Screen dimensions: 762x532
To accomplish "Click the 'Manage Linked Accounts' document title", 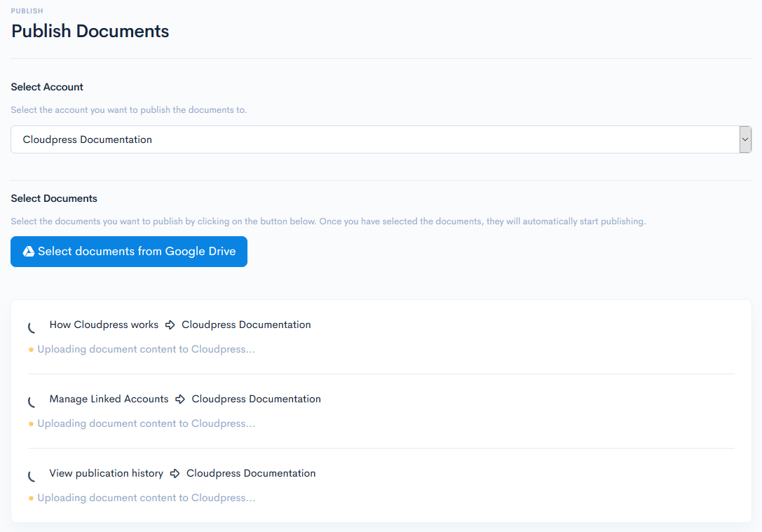I will tap(109, 399).
